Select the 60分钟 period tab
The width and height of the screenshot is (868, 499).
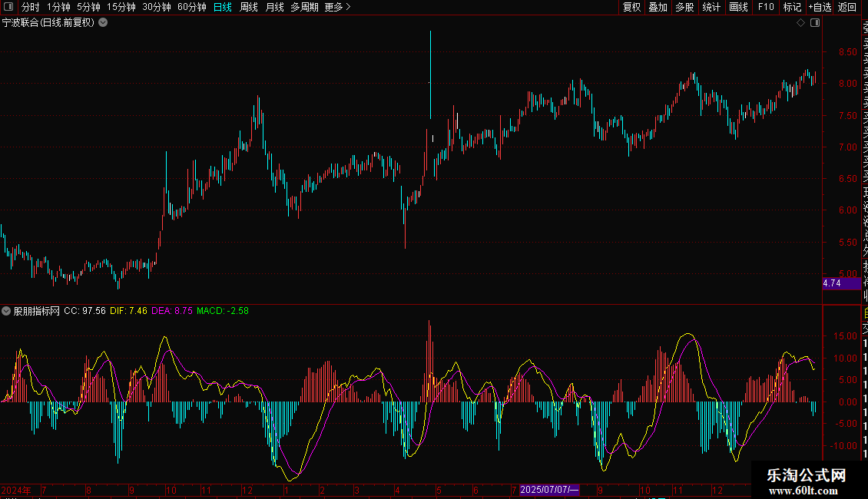192,7
